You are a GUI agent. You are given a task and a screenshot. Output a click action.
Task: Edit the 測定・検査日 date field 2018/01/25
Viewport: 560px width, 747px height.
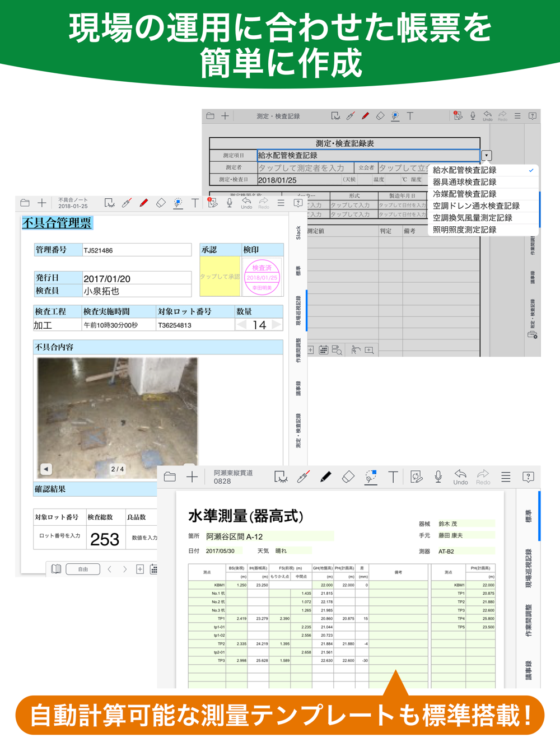(298, 180)
